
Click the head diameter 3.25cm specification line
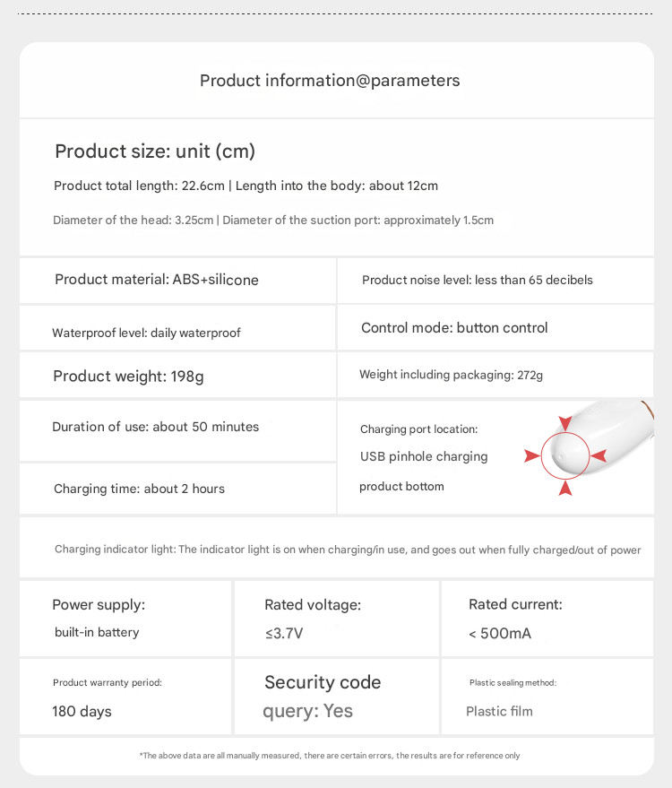[272, 220]
